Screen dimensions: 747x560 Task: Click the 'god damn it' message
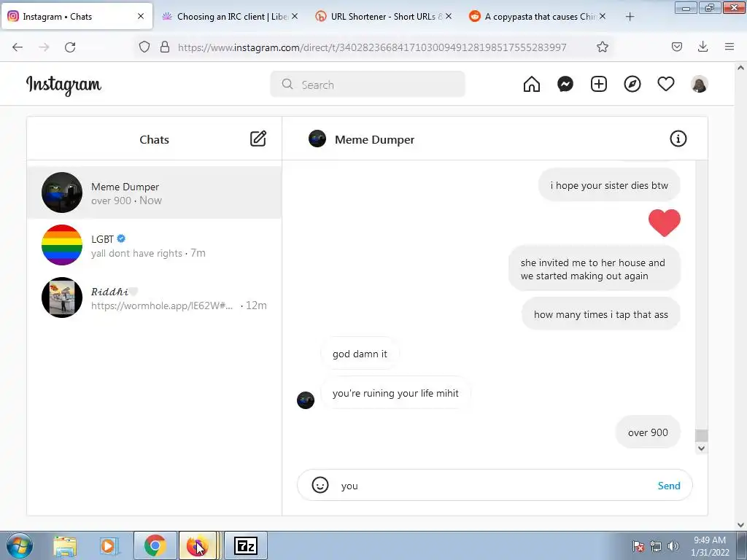(360, 354)
